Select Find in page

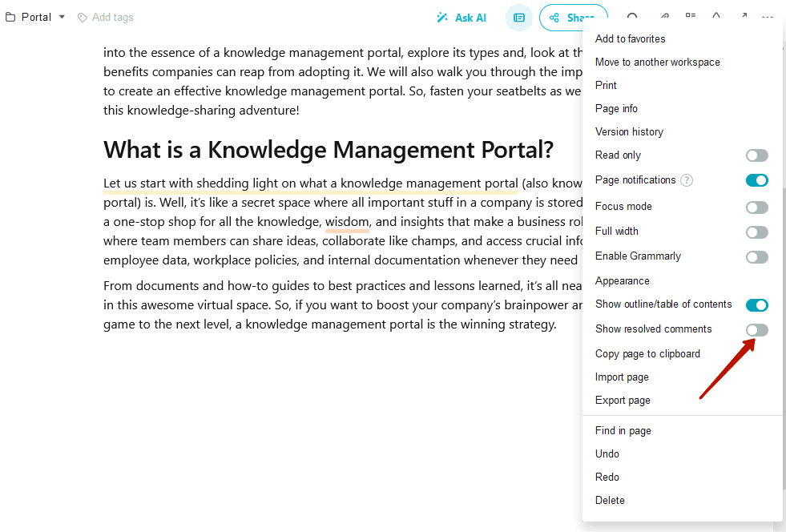pyautogui.click(x=623, y=431)
